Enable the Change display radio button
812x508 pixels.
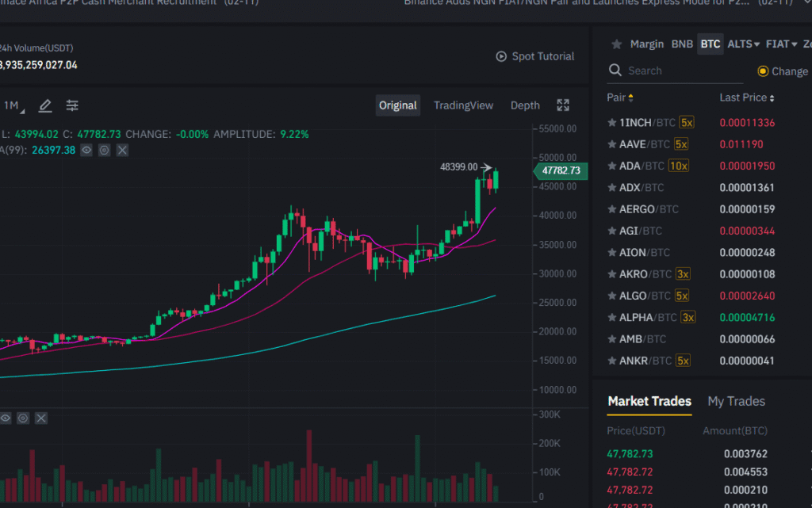point(764,71)
